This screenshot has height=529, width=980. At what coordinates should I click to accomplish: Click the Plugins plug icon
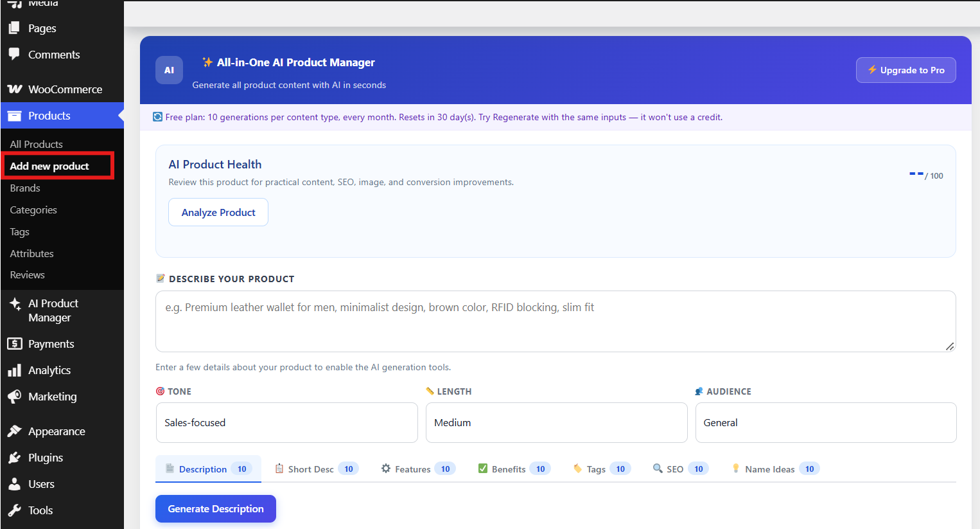14,458
